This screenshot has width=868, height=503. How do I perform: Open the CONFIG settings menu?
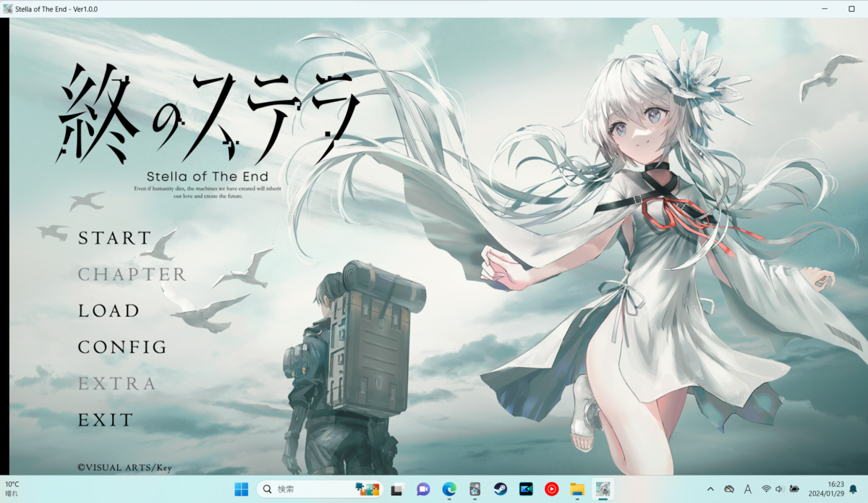pyautogui.click(x=122, y=347)
